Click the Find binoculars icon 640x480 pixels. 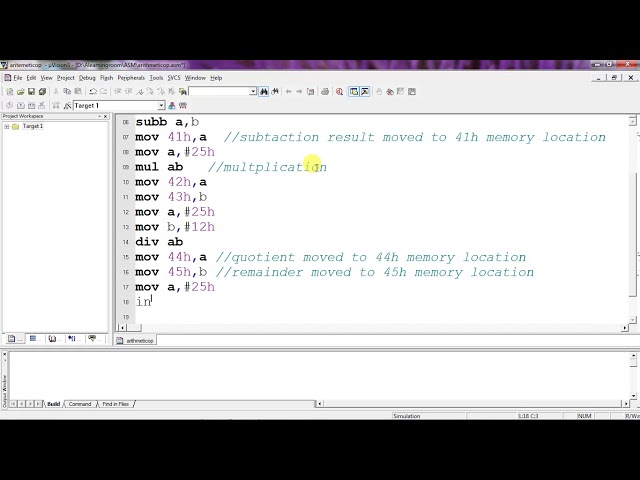[264, 91]
